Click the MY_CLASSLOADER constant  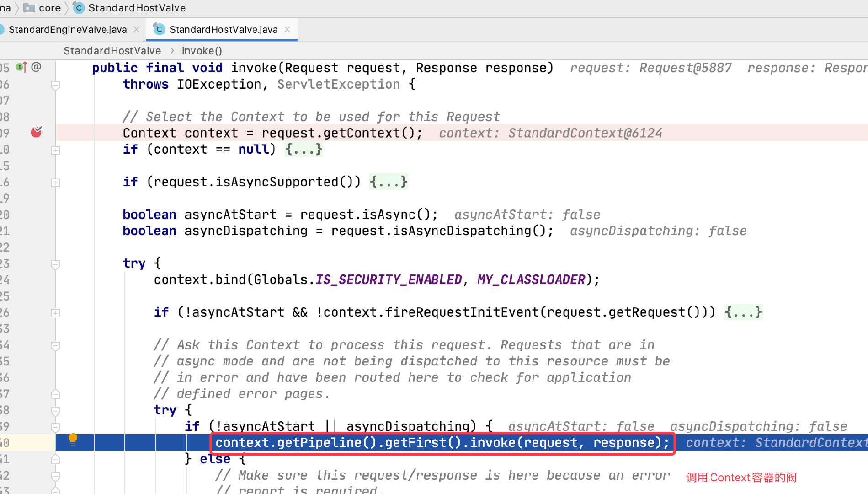point(531,279)
